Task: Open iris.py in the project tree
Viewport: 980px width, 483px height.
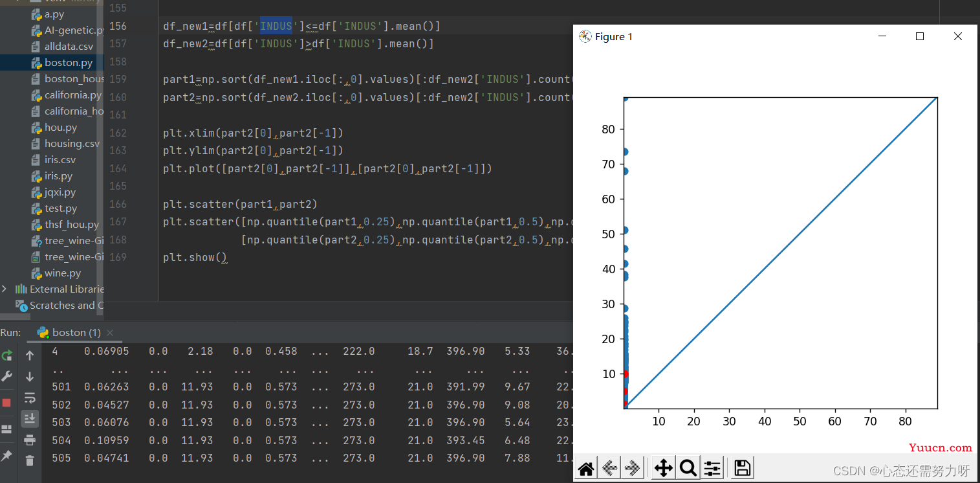Action: [x=59, y=176]
